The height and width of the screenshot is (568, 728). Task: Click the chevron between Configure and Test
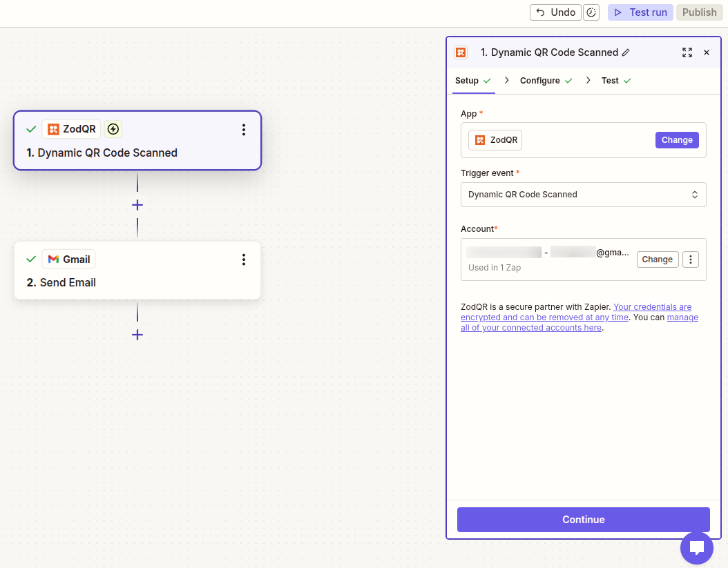click(x=588, y=80)
